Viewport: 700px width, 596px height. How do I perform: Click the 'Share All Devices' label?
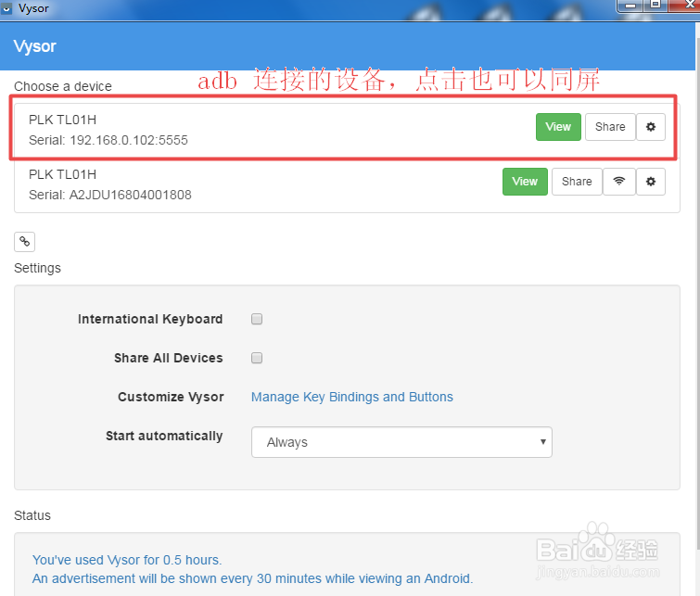[x=169, y=358]
